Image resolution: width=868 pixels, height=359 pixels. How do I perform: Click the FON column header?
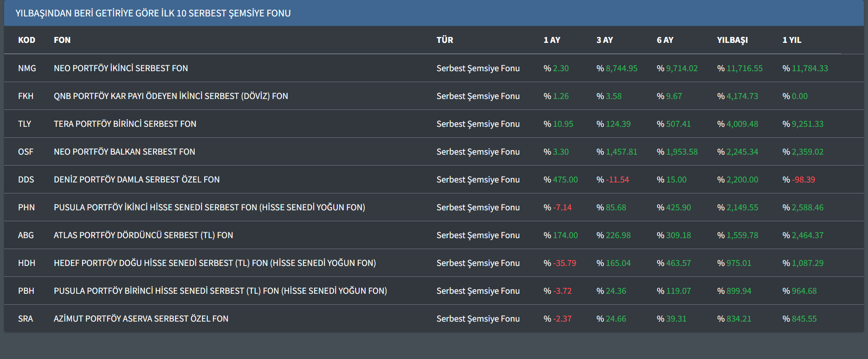pyautogui.click(x=62, y=40)
